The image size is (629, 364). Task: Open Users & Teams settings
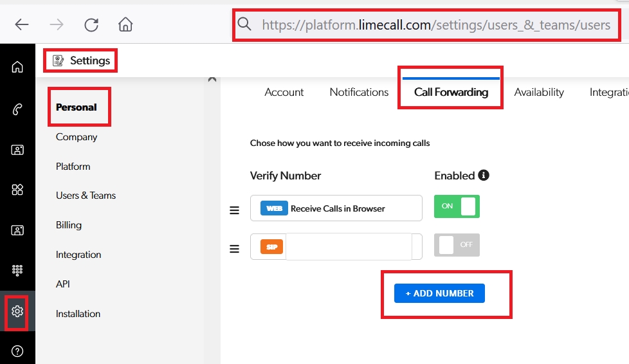point(86,196)
